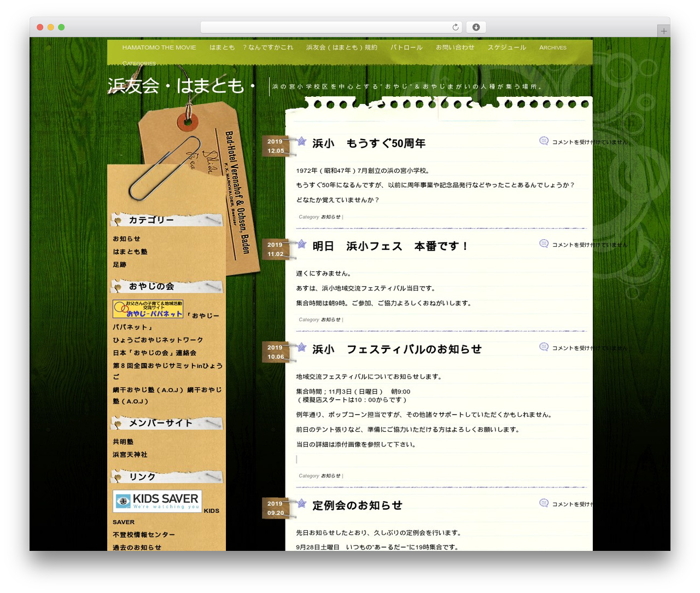Viewport: 700px width, 593px height.
Task: Select the 足跡 category in sidebar
Action: [x=120, y=265]
